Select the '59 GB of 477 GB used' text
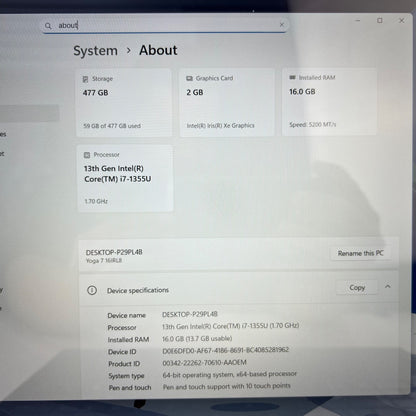The width and height of the screenshot is (416, 416). click(112, 126)
